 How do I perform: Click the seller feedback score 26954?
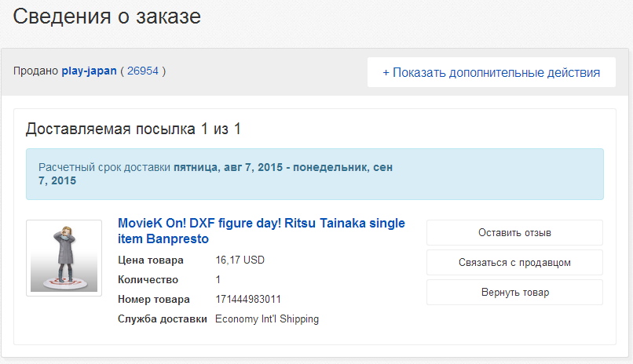click(x=143, y=71)
